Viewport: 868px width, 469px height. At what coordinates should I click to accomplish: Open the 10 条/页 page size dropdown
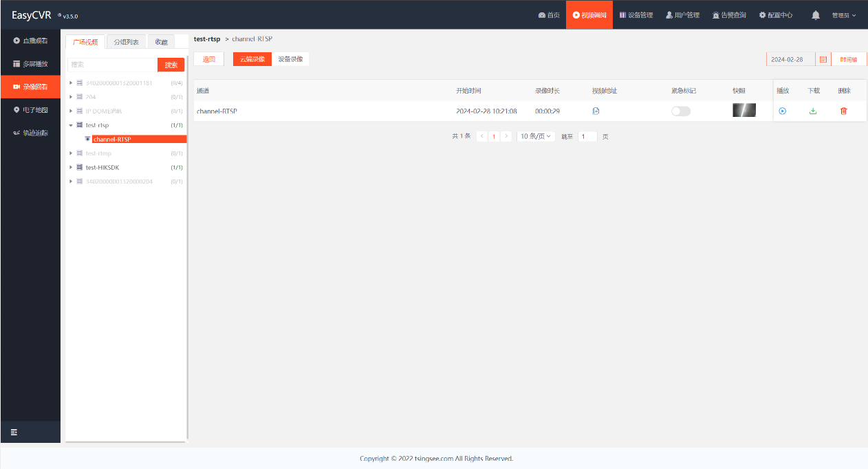[536, 137]
